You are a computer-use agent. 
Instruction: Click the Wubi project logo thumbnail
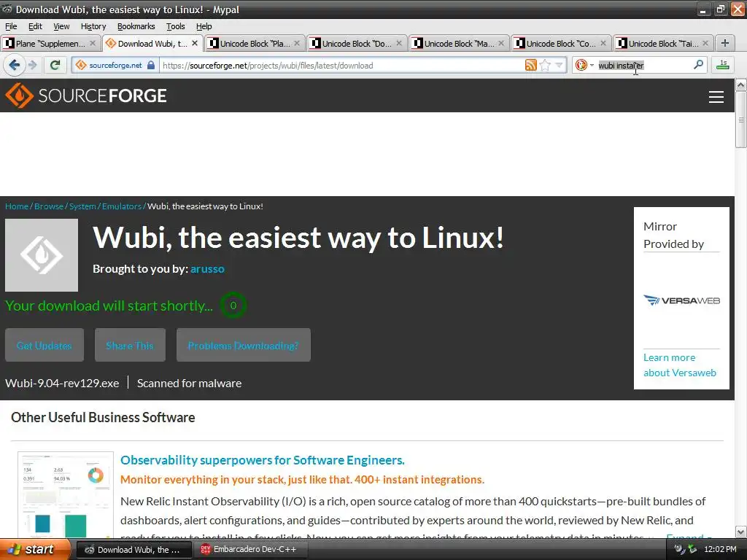click(42, 255)
